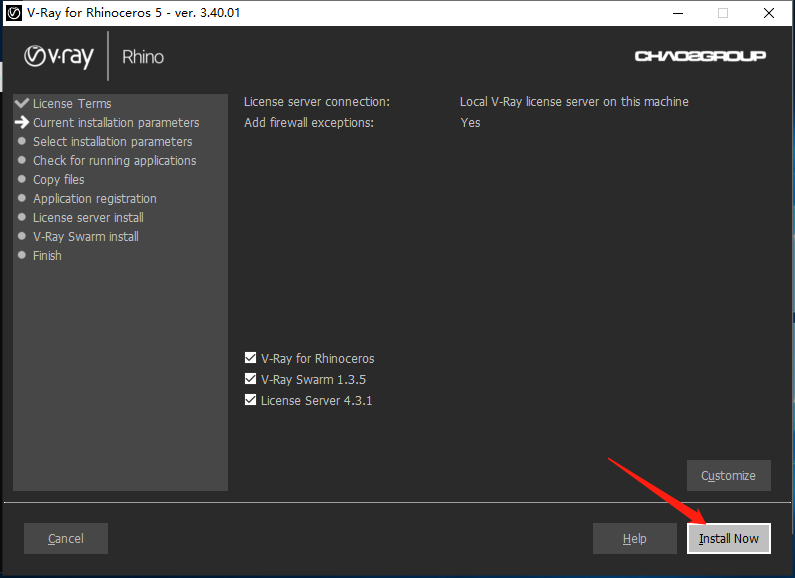Image resolution: width=795 pixels, height=578 pixels.
Task: Click the Finish step
Action: 47,256
